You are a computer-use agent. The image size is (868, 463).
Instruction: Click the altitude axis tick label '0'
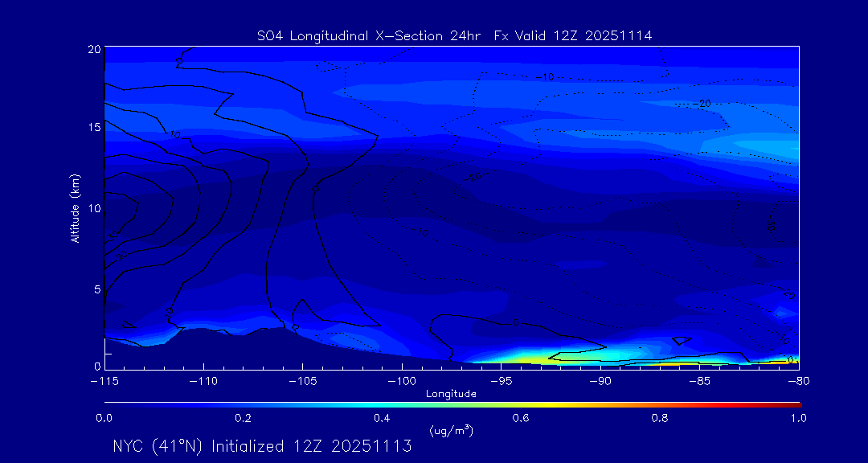pyautogui.click(x=97, y=366)
